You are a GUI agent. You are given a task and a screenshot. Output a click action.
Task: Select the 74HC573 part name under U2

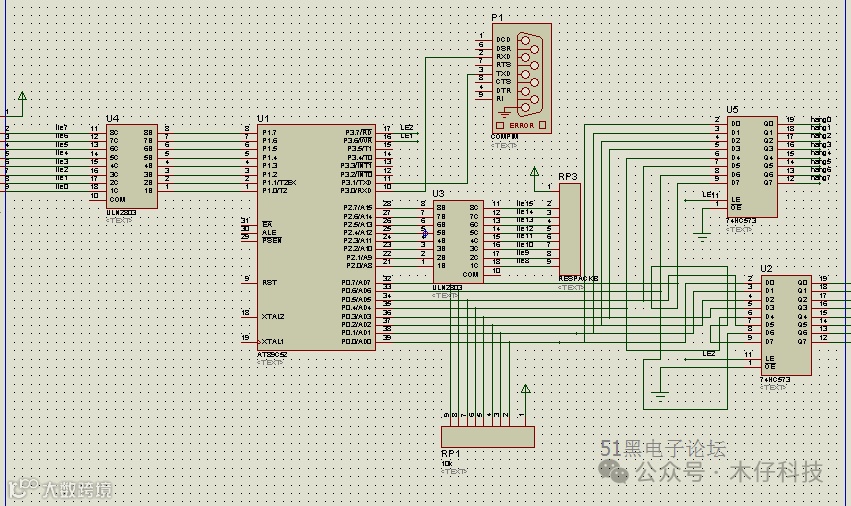[775, 380]
